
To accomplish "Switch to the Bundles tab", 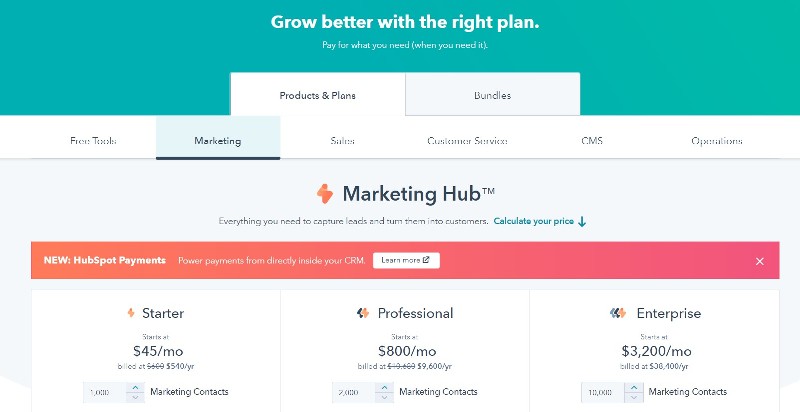I will 492,95.
